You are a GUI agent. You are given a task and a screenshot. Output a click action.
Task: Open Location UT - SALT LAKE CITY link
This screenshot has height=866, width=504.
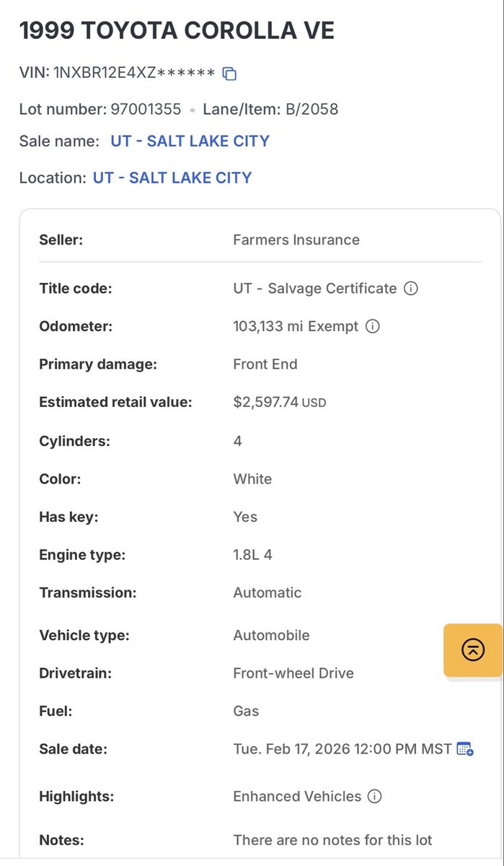click(x=172, y=178)
